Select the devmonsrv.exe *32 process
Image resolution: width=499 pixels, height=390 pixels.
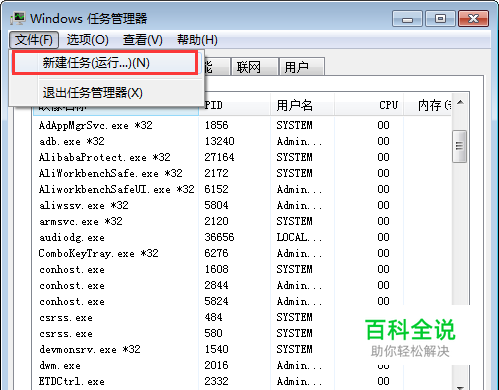(x=90, y=349)
